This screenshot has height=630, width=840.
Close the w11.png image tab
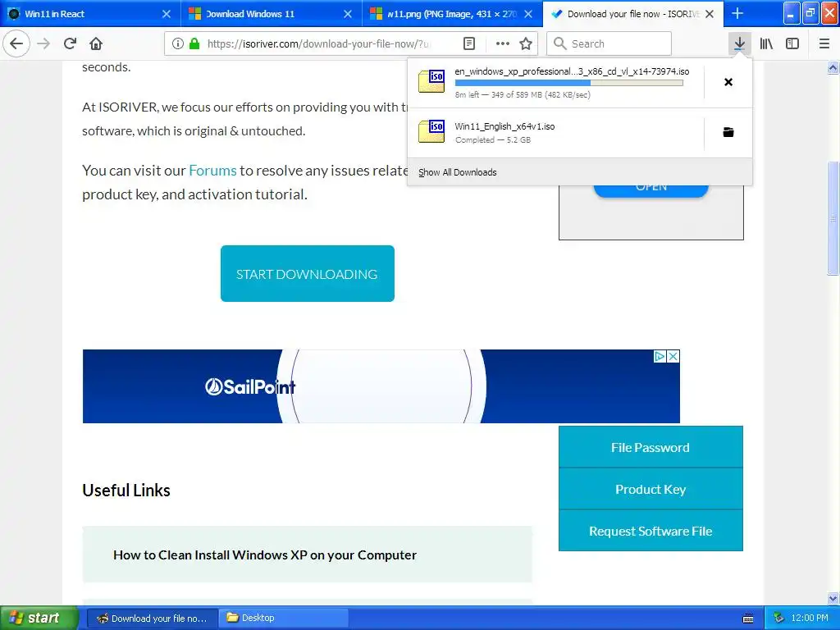tap(528, 14)
